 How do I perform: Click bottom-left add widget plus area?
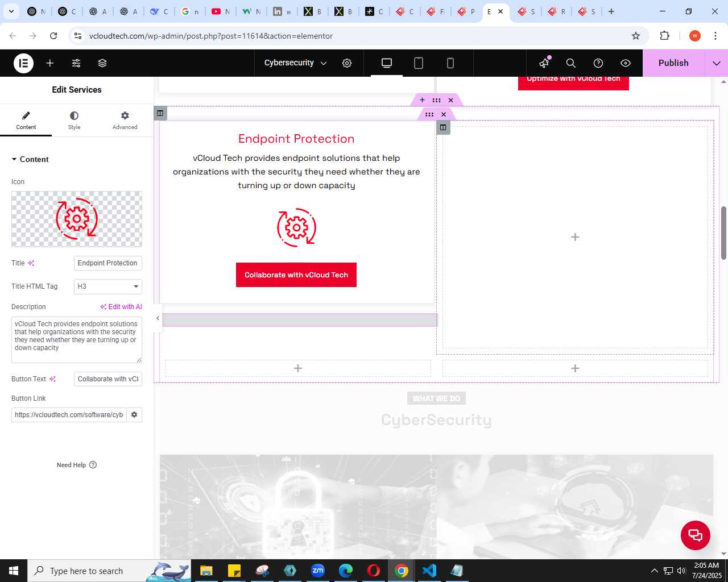pos(298,368)
